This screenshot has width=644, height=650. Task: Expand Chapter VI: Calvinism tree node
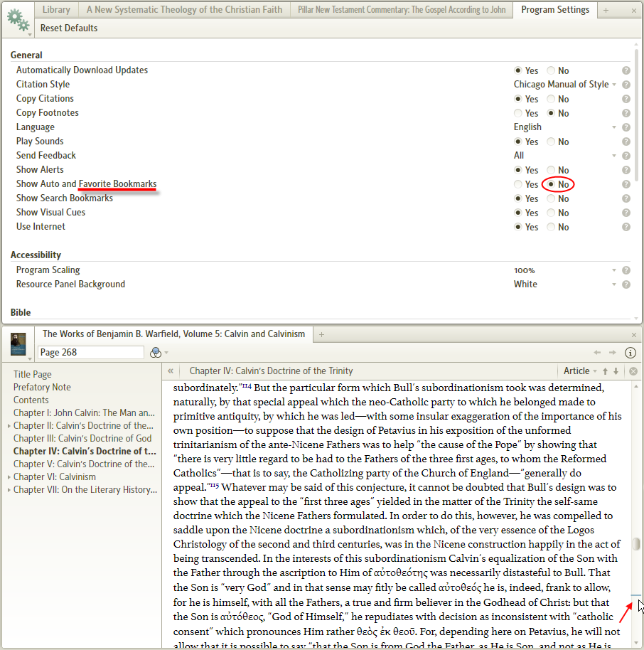click(9, 477)
